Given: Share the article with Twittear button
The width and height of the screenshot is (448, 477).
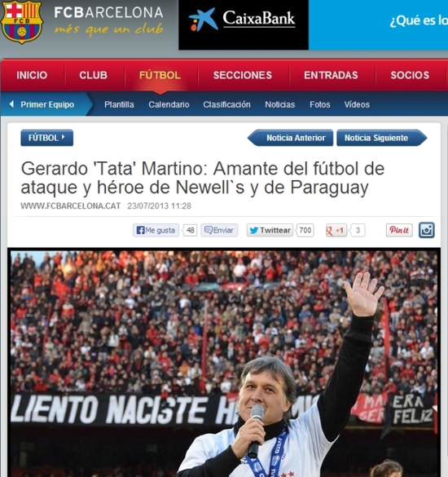Looking at the screenshot, I should pos(270,230).
